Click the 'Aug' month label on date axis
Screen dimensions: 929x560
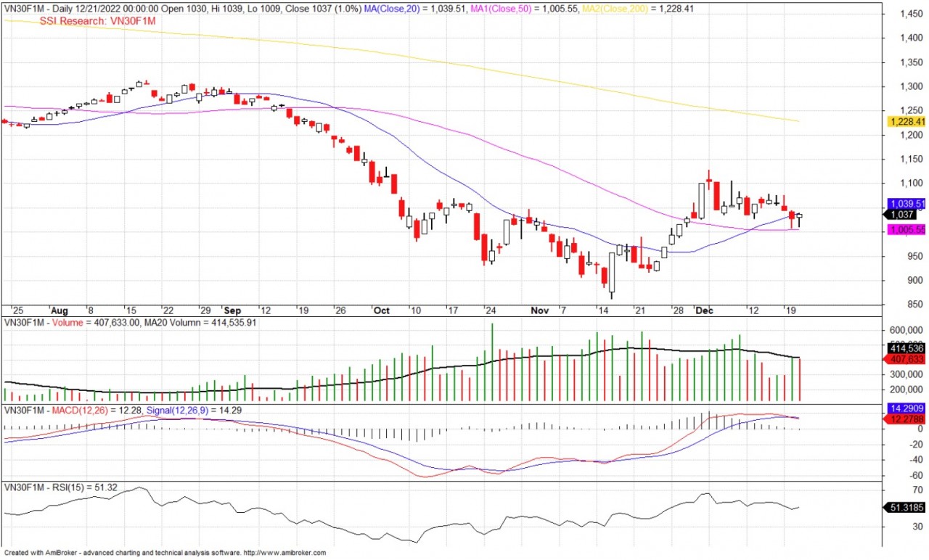58,310
